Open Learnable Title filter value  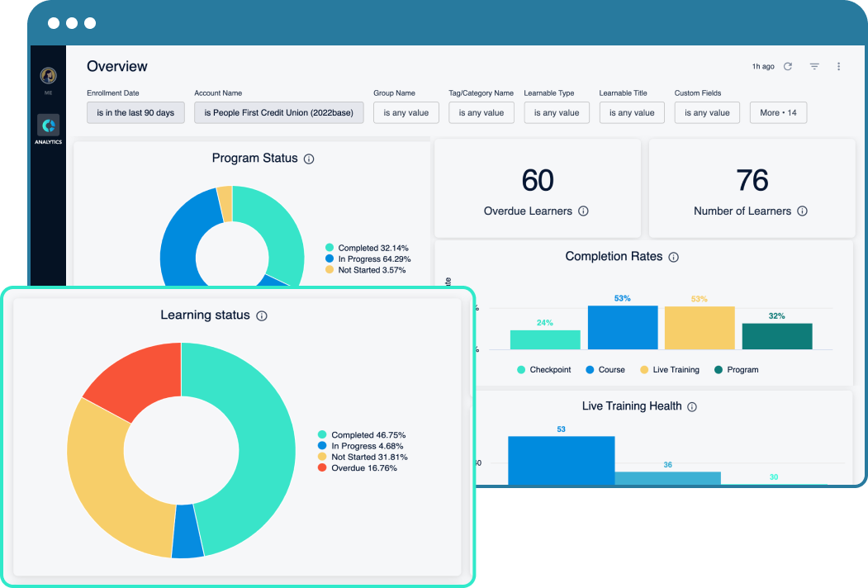tap(632, 112)
